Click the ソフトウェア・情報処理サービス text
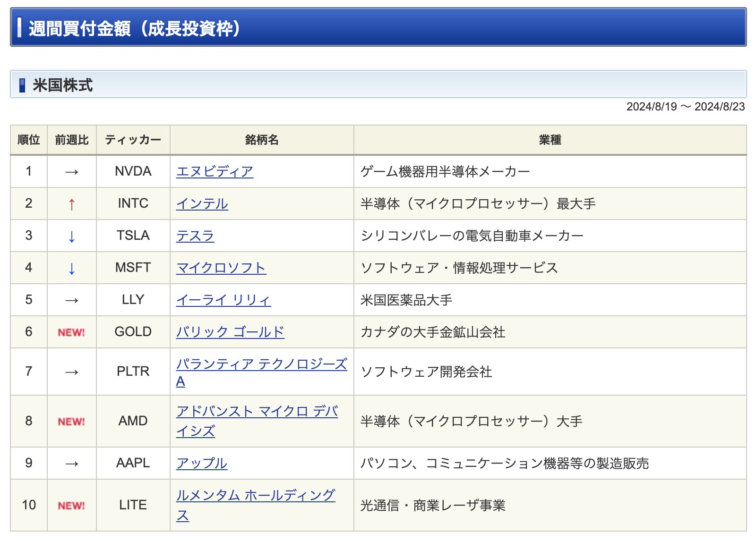756x541 pixels. coord(459,268)
